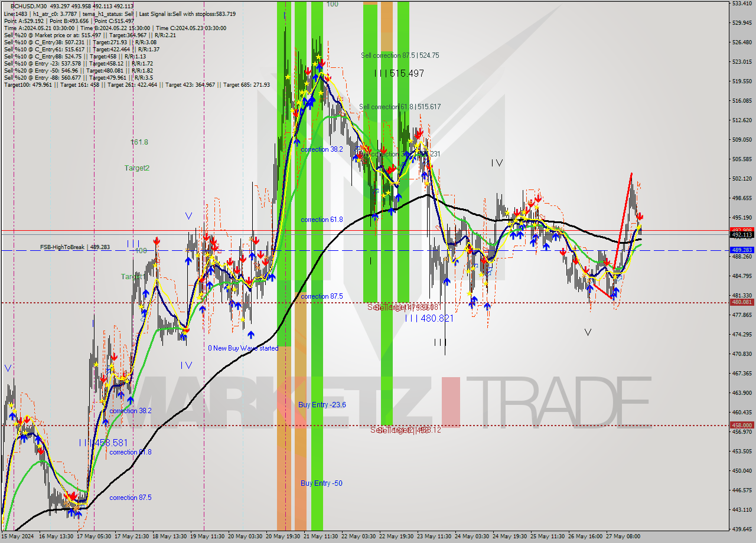This screenshot has width=756, height=543.
Task: Click the 474.295 price axis value
Action: (x=742, y=335)
